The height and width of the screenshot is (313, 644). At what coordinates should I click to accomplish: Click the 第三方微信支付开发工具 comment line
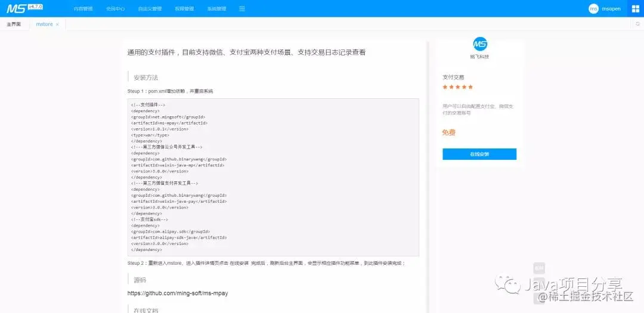[x=165, y=183]
